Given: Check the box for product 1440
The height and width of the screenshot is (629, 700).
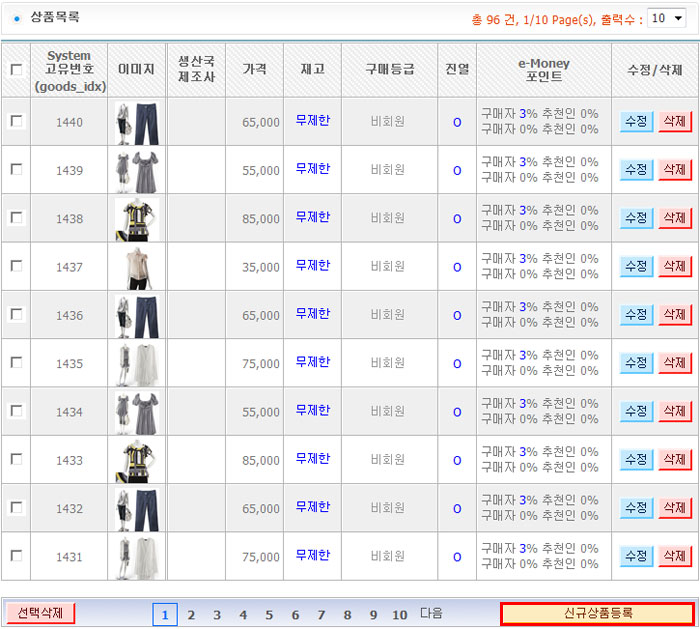Looking at the screenshot, I should [16, 121].
